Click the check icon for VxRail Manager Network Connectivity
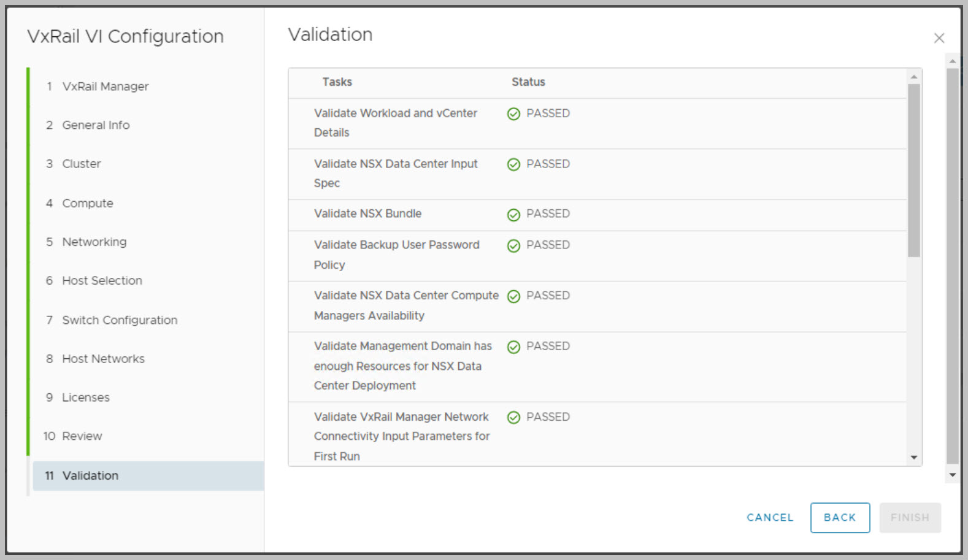 click(513, 418)
